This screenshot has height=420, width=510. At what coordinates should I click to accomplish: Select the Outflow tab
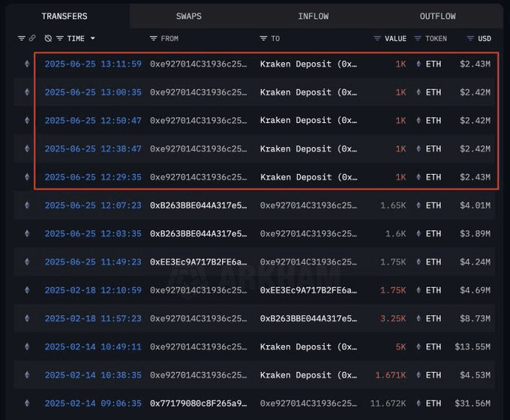point(437,16)
